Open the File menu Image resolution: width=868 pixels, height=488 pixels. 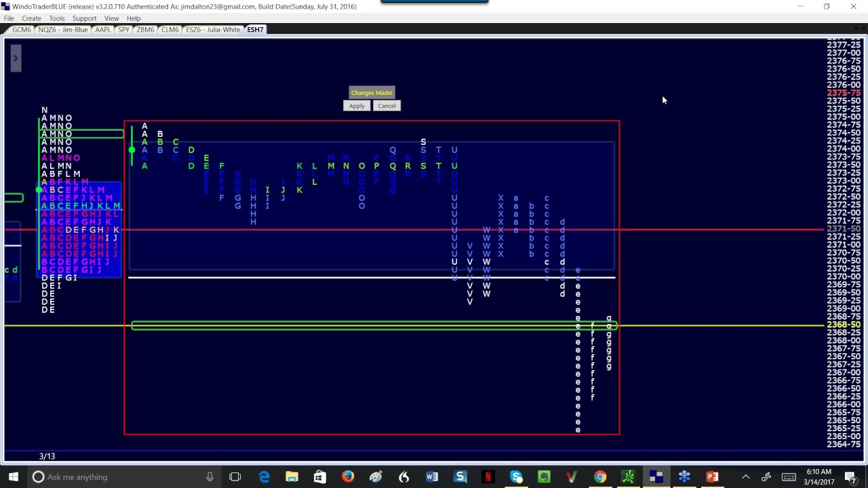pos(9,18)
